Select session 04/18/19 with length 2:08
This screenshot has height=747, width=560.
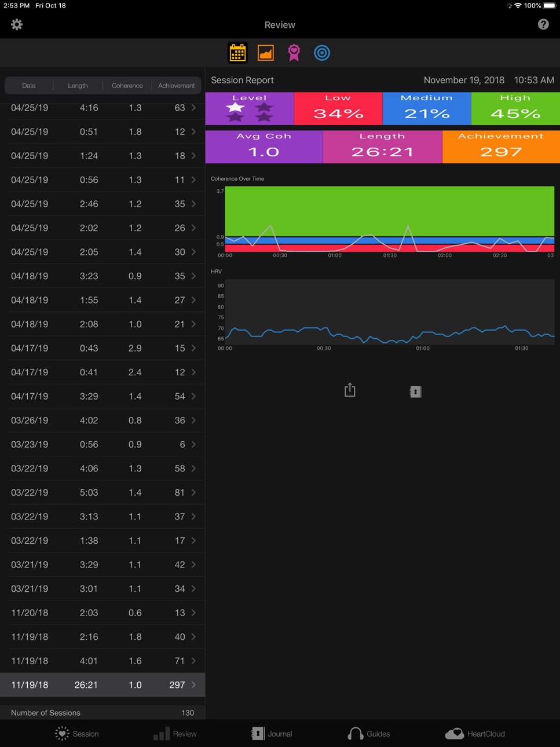click(103, 324)
